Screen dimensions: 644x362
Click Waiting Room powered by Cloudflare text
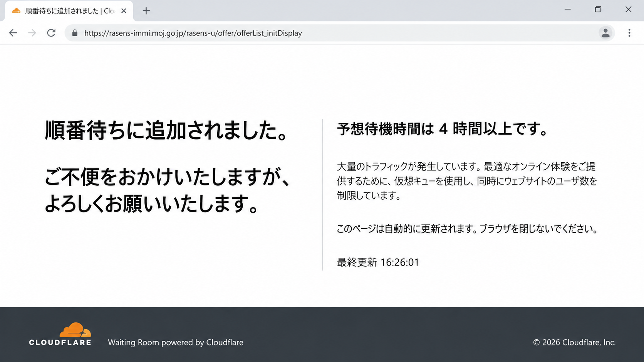point(176,342)
